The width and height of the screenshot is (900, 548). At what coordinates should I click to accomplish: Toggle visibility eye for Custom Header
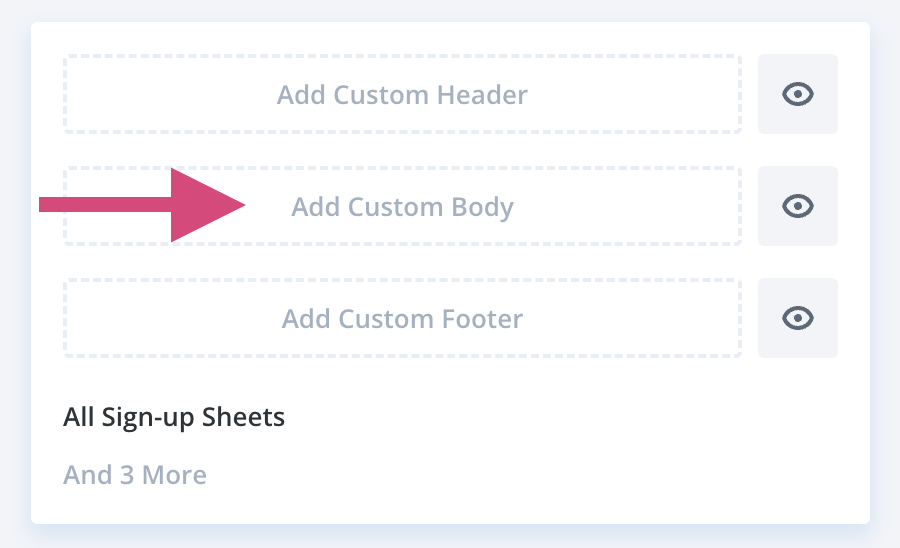point(797,94)
